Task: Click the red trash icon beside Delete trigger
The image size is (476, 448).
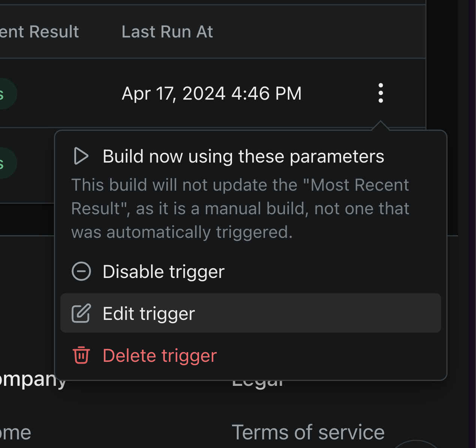Action: 81,355
